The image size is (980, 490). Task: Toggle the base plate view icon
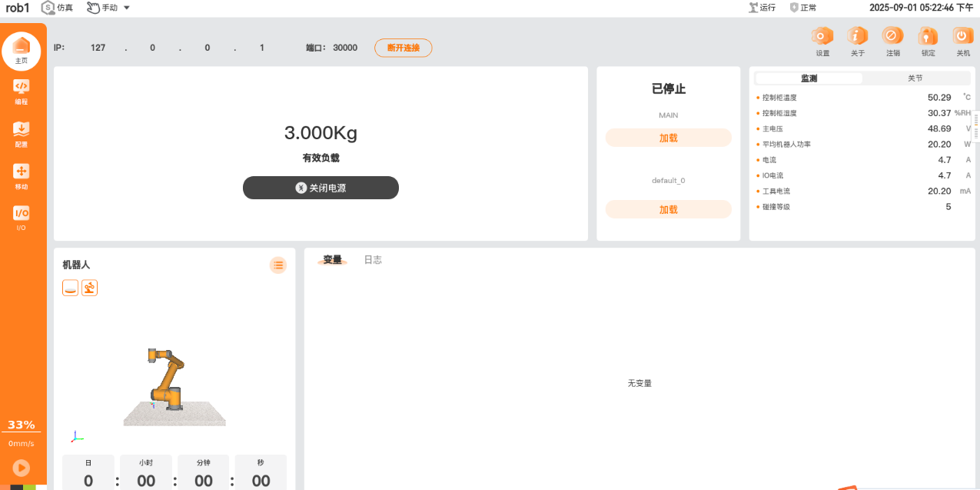pyautogui.click(x=71, y=288)
